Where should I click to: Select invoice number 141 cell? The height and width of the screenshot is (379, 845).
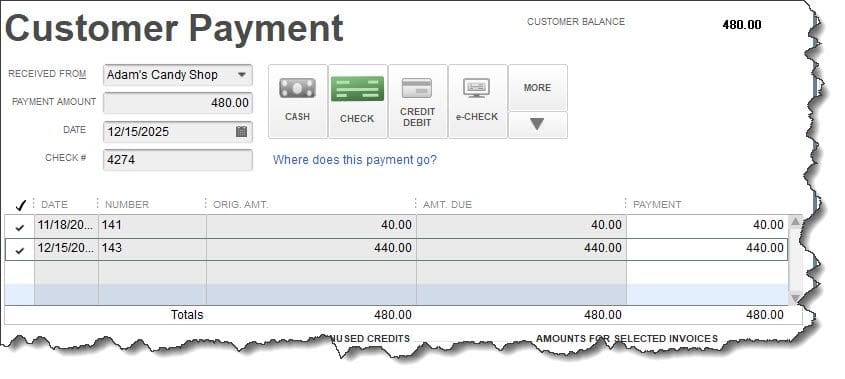tap(153, 225)
